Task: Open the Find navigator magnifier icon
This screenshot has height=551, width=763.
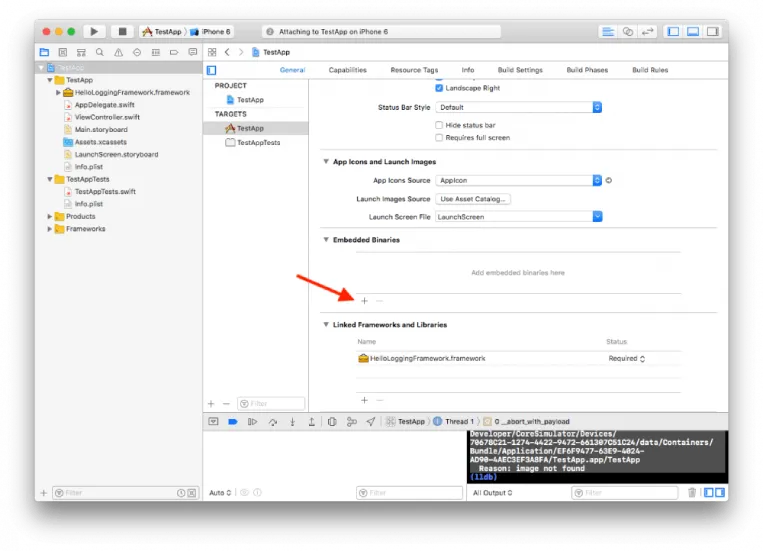Action: coord(100,52)
